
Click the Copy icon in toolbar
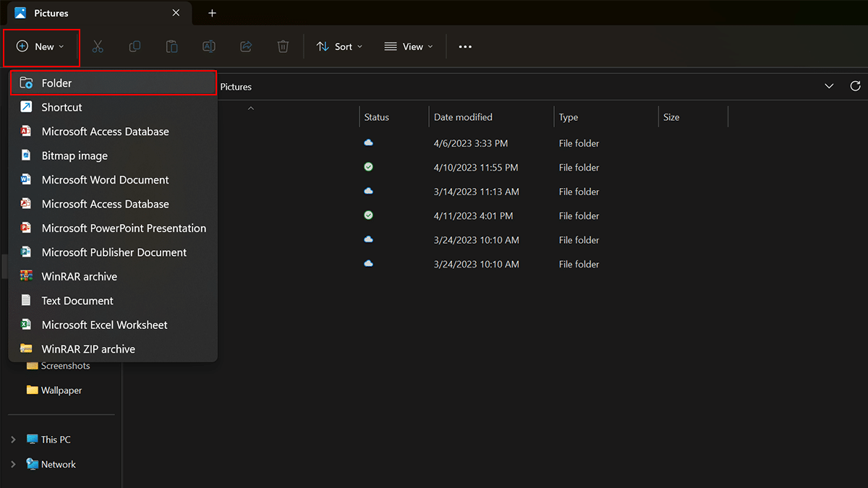coord(135,47)
